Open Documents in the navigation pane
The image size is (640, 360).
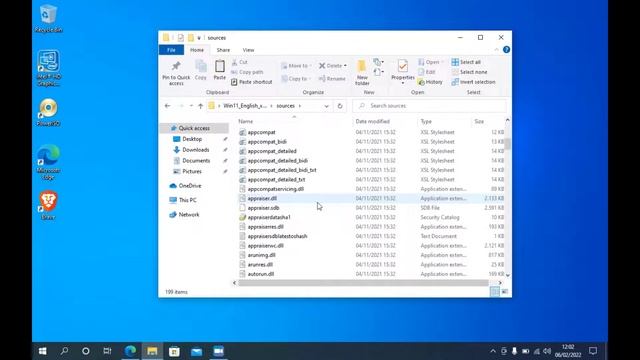pyautogui.click(x=196, y=161)
